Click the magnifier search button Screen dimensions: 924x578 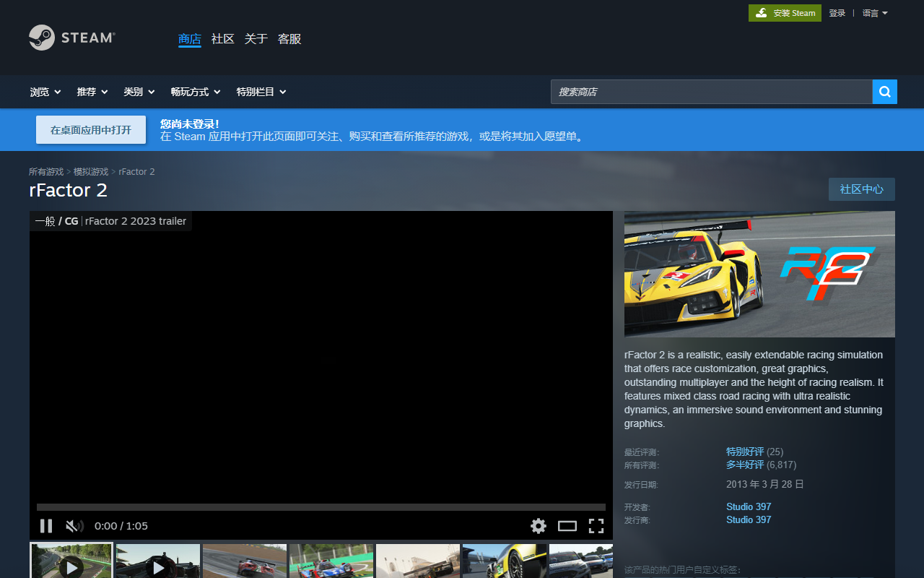[x=885, y=92]
